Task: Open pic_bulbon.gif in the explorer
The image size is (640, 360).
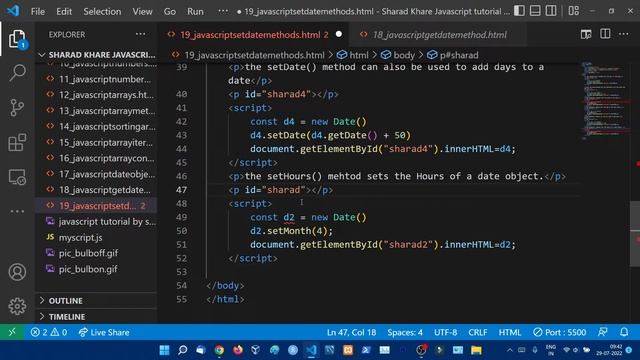Action: (x=96, y=269)
